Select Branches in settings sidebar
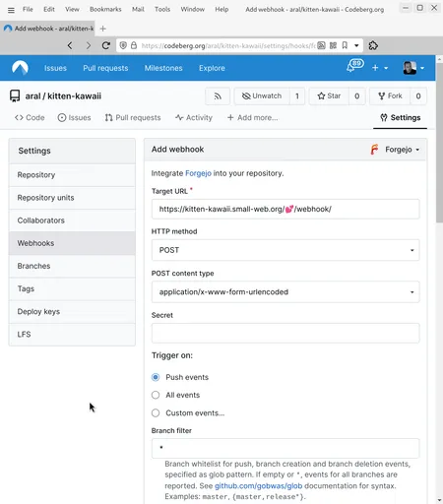Image resolution: width=443 pixels, height=504 pixels. [72, 266]
